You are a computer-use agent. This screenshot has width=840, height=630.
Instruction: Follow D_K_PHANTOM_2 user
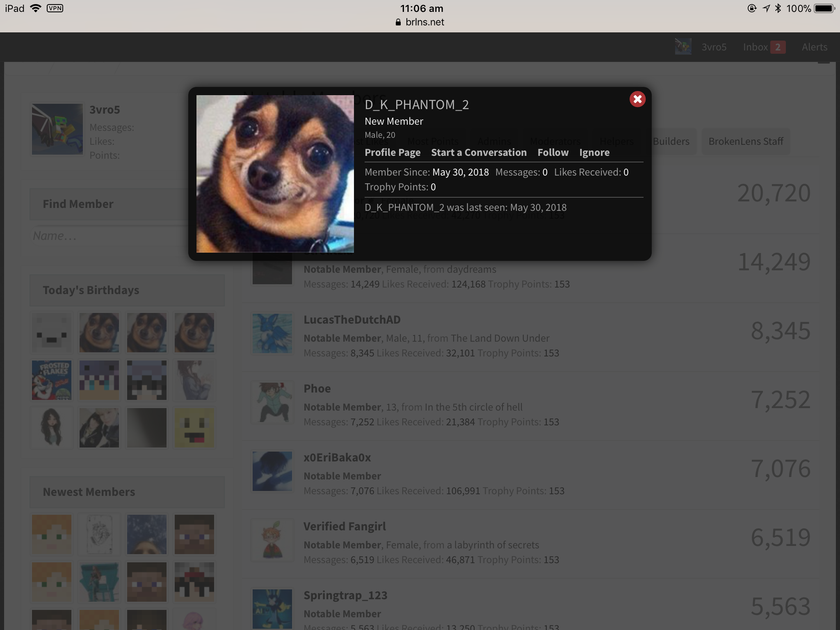tap(553, 153)
